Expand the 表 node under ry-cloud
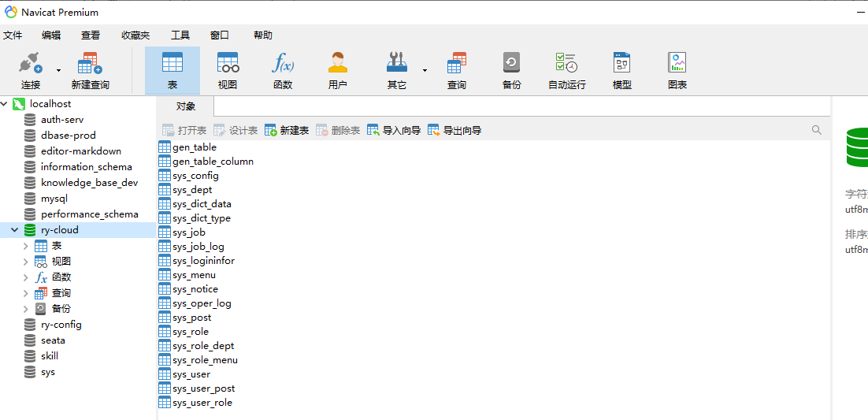The width and height of the screenshot is (868, 420). tap(25, 246)
